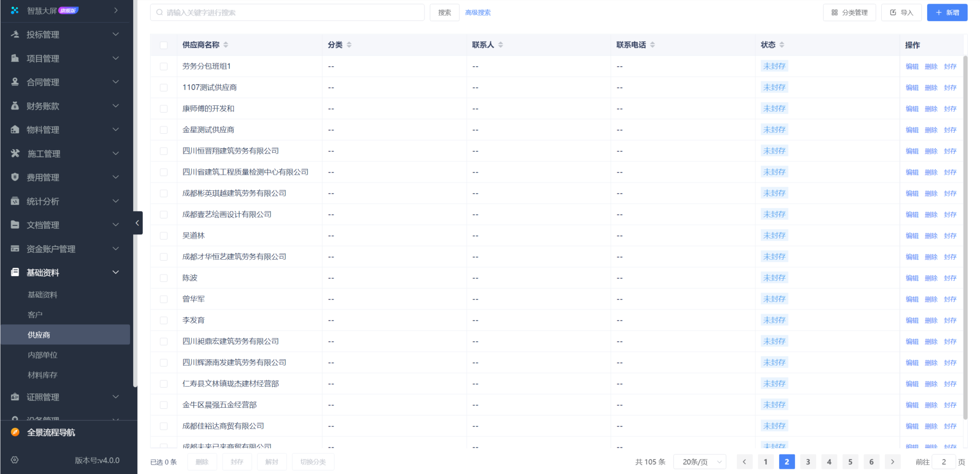Open 全景流程导航 menu entry
Viewport: 980px width, 474px height.
click(x=51, y=432)
